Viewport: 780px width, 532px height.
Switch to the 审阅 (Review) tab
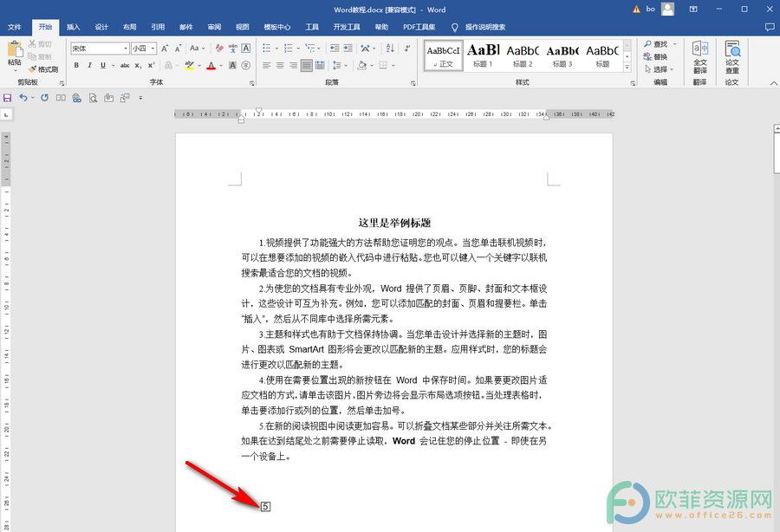click(214, 27)
